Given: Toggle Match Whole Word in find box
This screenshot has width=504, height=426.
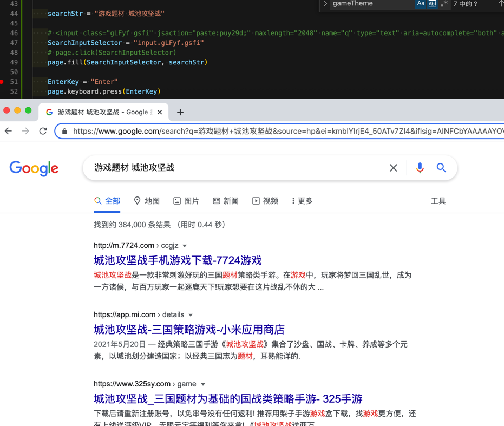Looking at the screenshot, I should click(x=433, y=4).
